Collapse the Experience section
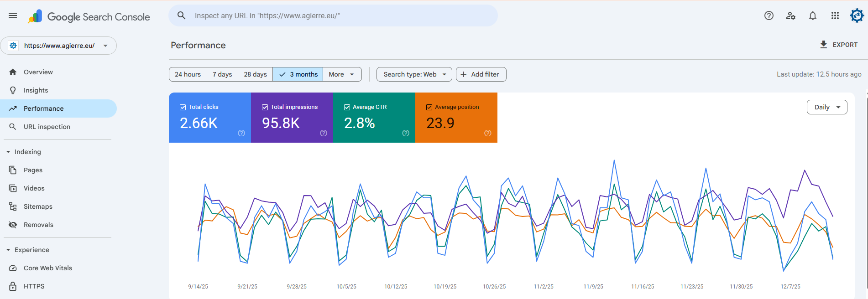 pyautogui.click(x=8, y=250)
